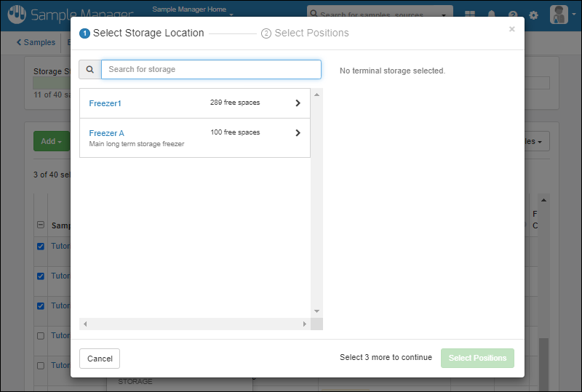Open the settings gear icon
Screen dimensions: 582x392
point(533,15)
